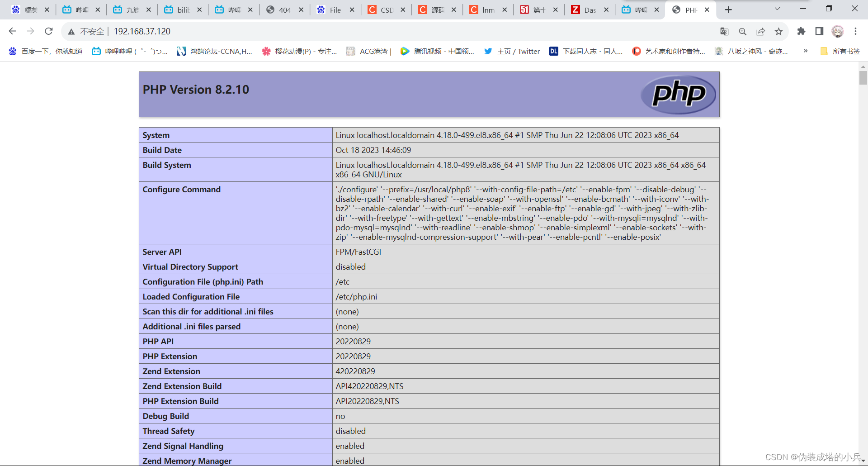This screenshot has height=466, width=868.
Task: Open the 主页 / Twitter bookmark
Action: [x=512, y=51]
